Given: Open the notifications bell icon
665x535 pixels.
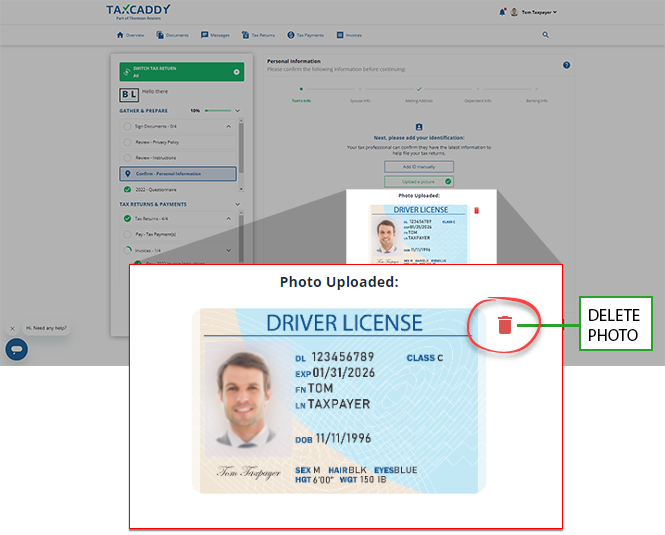Looking at the screenshot, I should click(x=502, y=12).
